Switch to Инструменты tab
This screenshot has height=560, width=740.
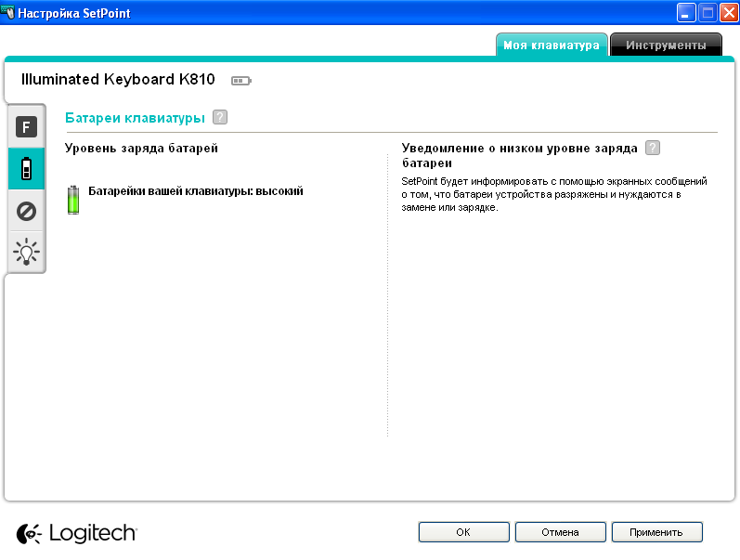coord(666,46)
